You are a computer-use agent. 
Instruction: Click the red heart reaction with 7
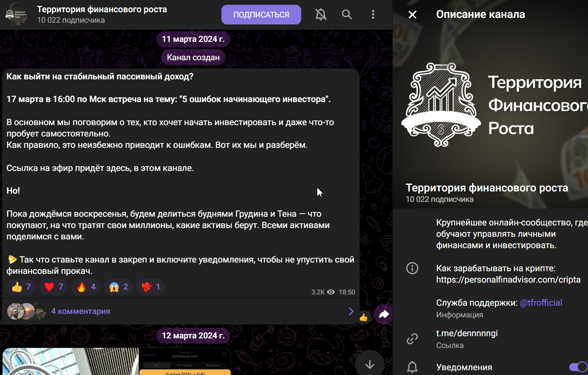coord(54,286)
